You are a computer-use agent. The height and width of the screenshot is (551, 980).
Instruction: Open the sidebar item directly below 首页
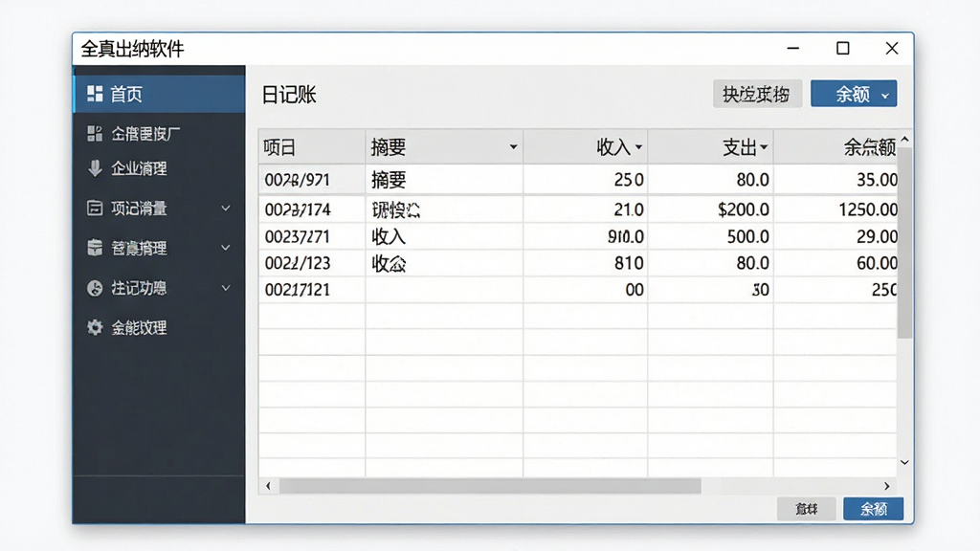pos(160,133)
